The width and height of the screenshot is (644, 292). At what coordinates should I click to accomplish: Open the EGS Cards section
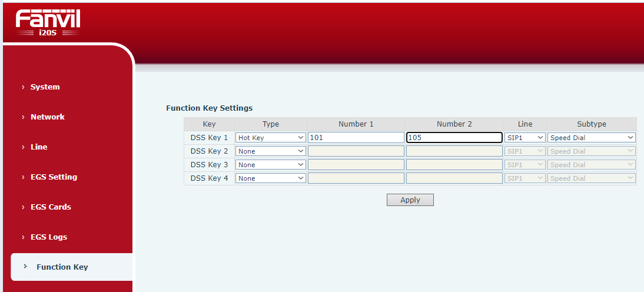(x=51, y=207)
